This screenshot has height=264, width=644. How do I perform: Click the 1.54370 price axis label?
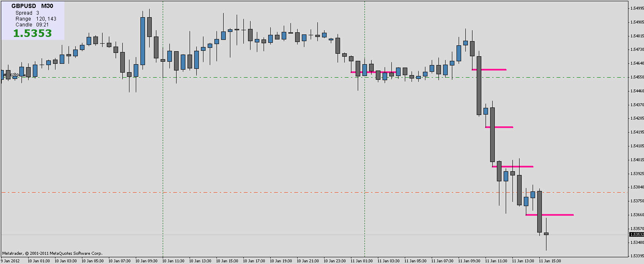(636, 105)
